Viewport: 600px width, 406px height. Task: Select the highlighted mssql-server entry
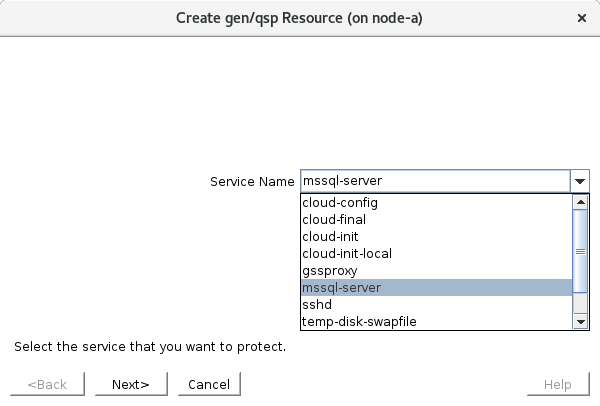pyautogui.click(x=341, y=287)
